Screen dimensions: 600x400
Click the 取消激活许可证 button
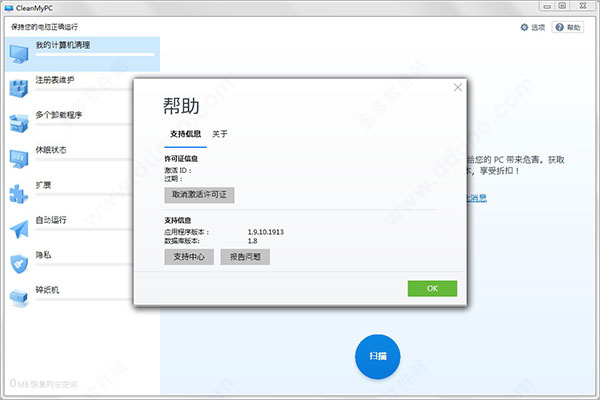click(x=199, y=195)
